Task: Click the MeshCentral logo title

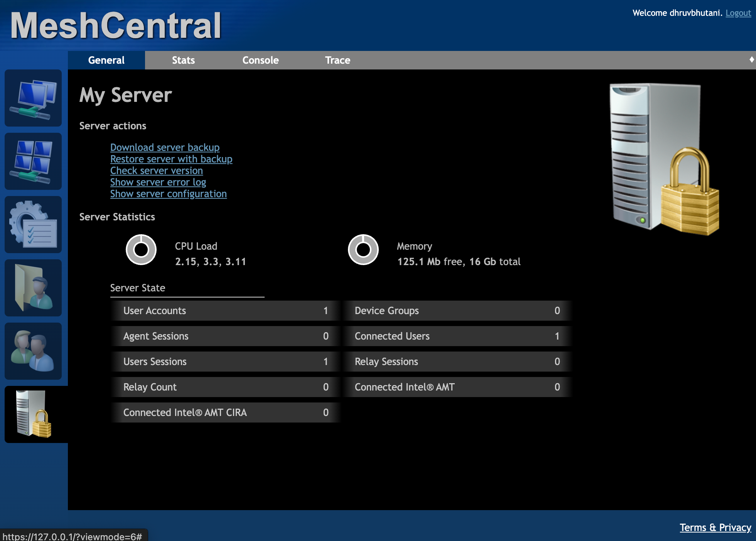Action: click(x=116, y=25)
